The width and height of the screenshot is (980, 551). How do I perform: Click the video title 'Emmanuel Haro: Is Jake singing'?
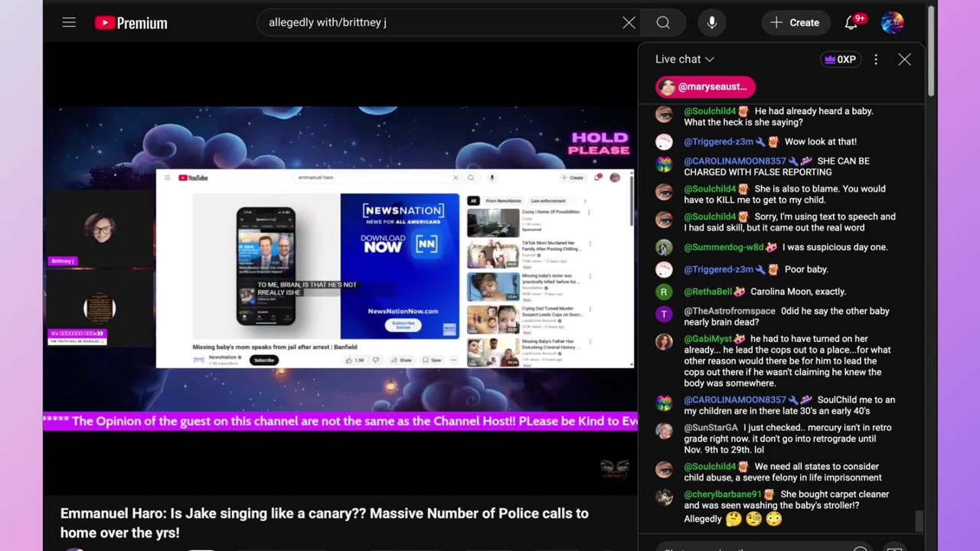pos(325,523)
